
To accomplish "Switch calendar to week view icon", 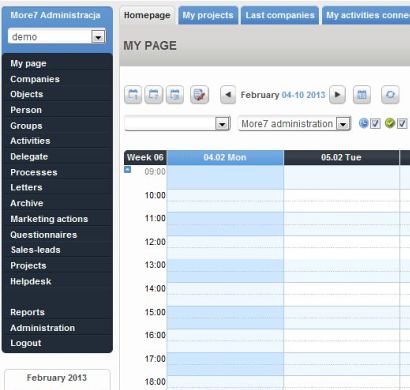I will pos(153,95).
